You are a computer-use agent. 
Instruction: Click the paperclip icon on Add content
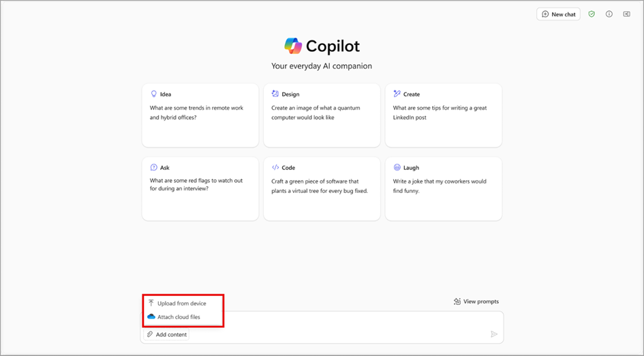150,334
